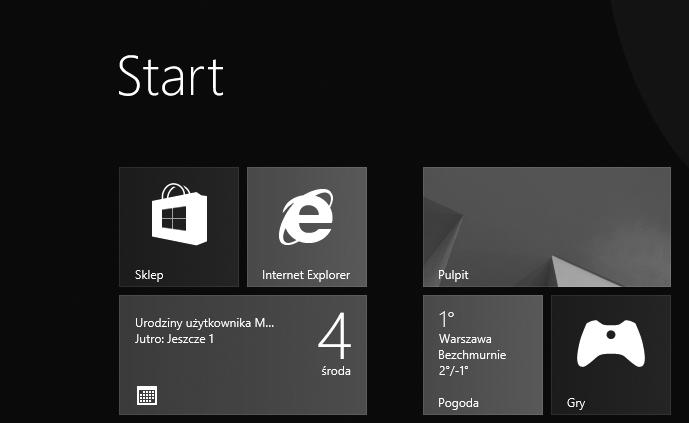The height and width of the screenshot is (423, 689).
Task: Open the Pogoda weather tile
Action: click(x=482, y=355)
